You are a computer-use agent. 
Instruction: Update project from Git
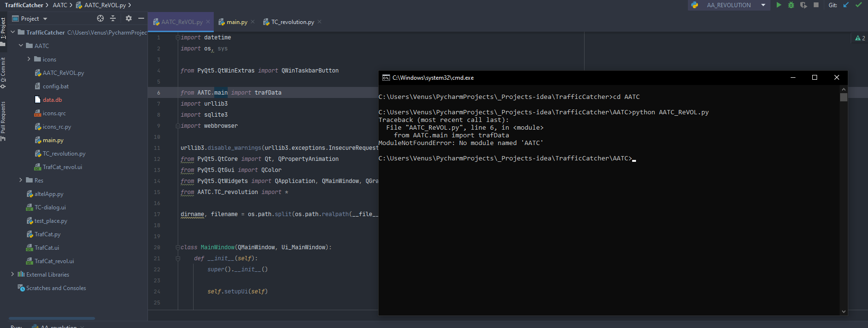pos(846,5)
